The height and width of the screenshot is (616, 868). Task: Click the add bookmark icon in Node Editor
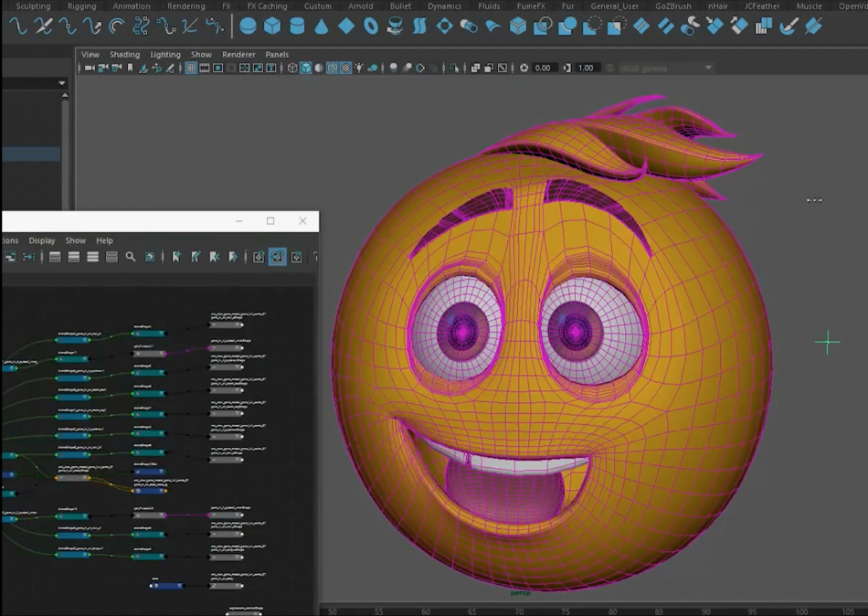click(x=176, y=257)
